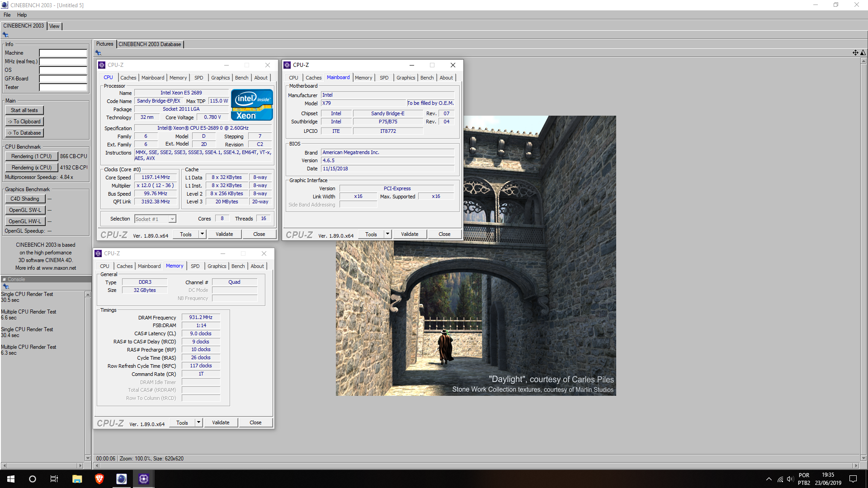
Task: Click the Intel Xeon logo in CPU-Z
Action: [252, 105]
